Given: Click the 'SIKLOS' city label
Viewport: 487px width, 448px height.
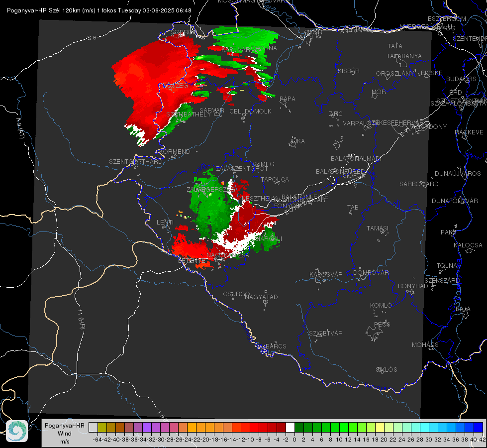Looking at the screenshot, I should click(x=387, y=370).
